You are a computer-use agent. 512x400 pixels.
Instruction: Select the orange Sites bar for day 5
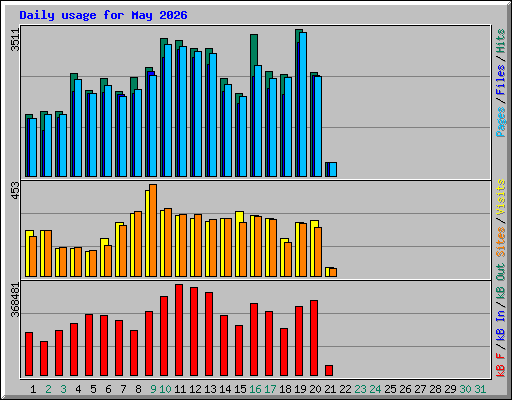point(93,263)
